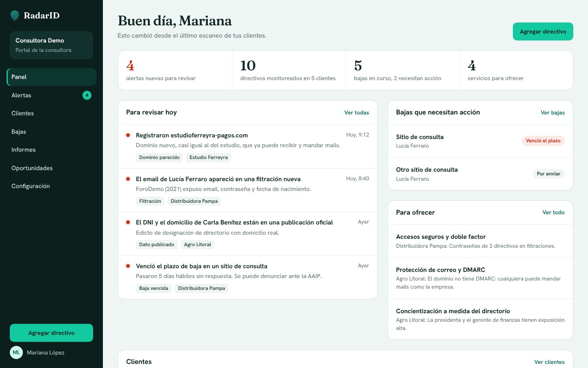Click the Dato publicado tag
588x368 pixels.
tap(157, 245)
